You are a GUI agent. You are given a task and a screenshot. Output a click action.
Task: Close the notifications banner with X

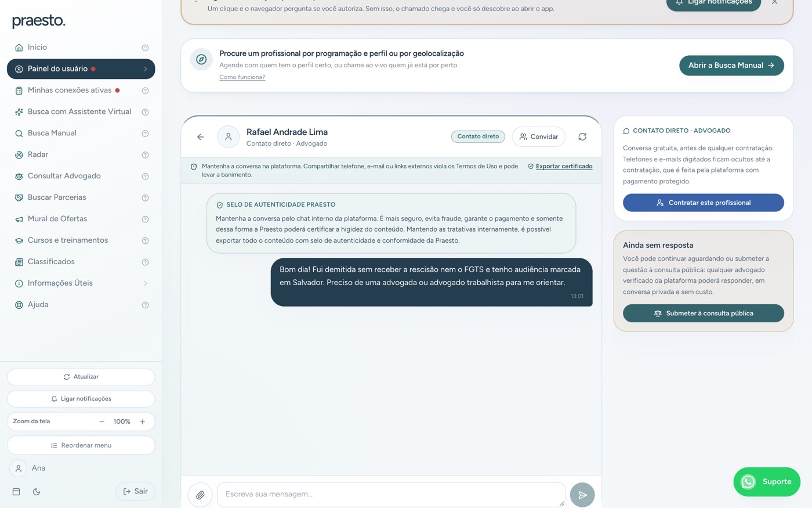[775, 2]
